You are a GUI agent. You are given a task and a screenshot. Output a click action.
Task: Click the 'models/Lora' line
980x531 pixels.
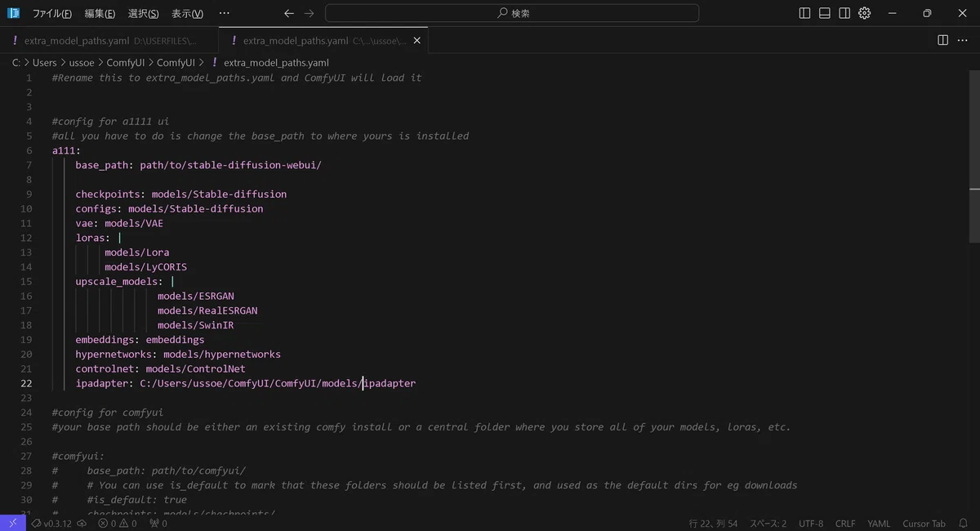point(137,252)
